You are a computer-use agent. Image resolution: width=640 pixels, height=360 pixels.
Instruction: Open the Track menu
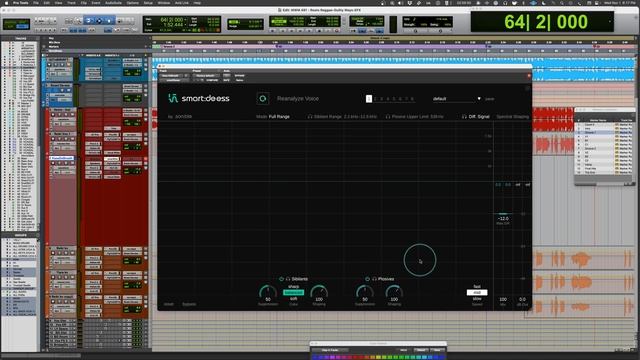coord(71,2)
